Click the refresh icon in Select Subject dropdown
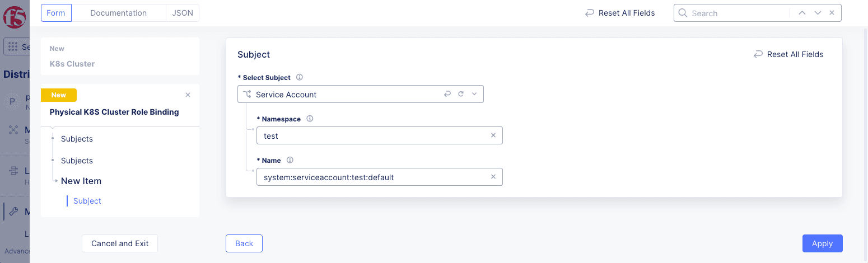Viewport: 868px width, 263px height. (461, 94)
